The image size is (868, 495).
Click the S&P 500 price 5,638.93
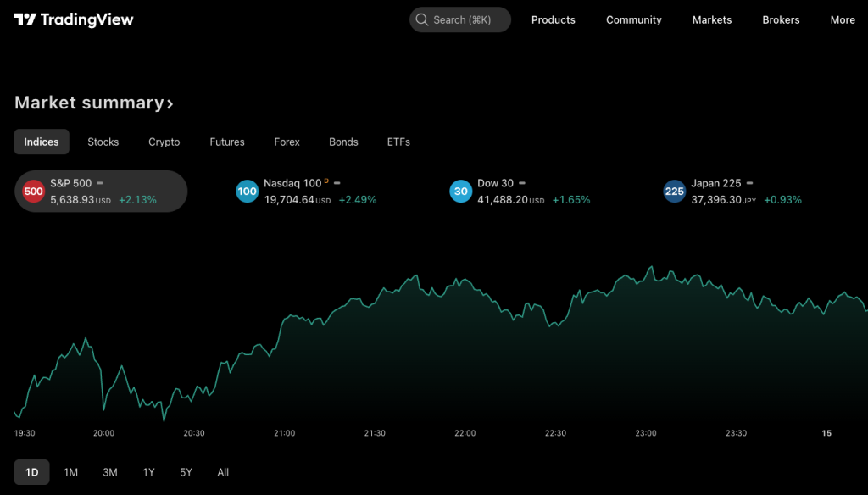click(x=72, y=200)
